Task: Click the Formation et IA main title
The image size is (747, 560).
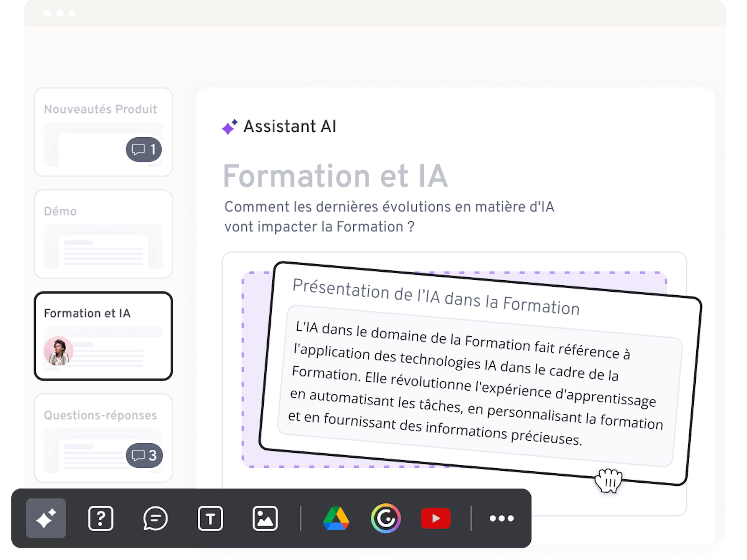Action: 335,176
